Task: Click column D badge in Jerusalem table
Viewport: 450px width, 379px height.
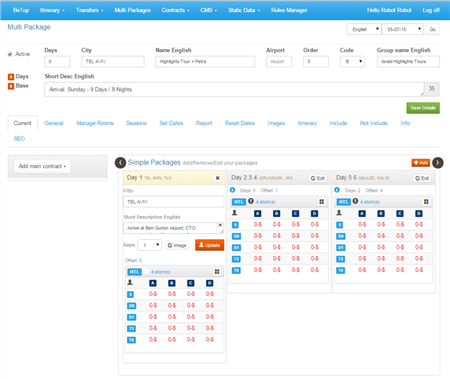Action: coord(314,214)
